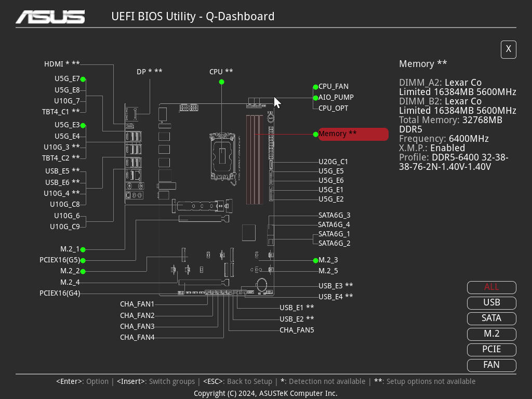Select the SATA6G_3 port label
Screen dimensions: 532x399
[x=334, y=216]
